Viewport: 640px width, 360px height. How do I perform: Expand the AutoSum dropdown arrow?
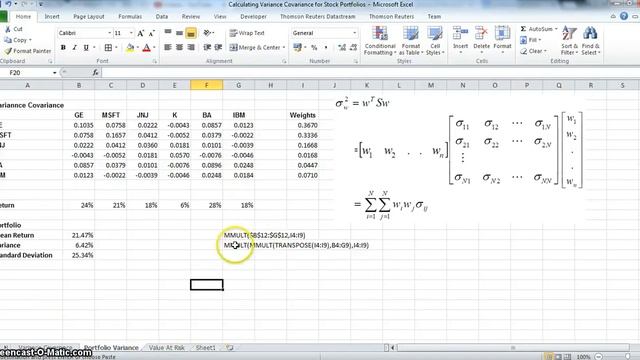click(556, 29)
